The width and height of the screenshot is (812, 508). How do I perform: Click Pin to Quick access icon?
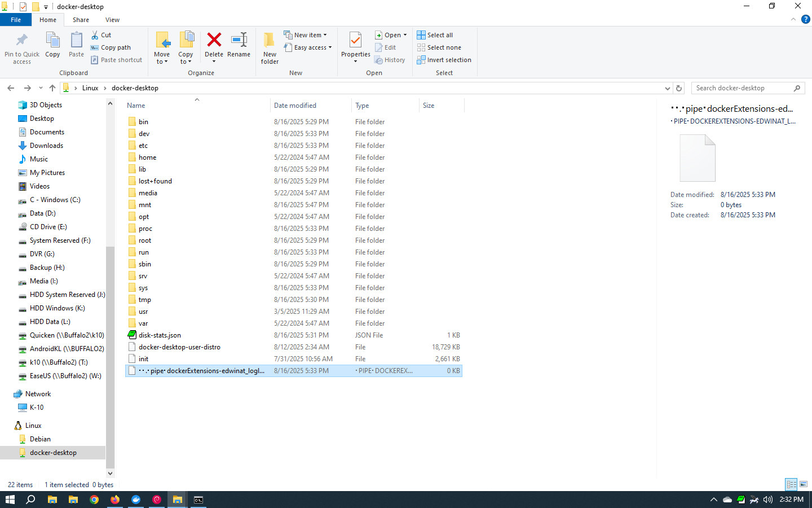point(22,41)
